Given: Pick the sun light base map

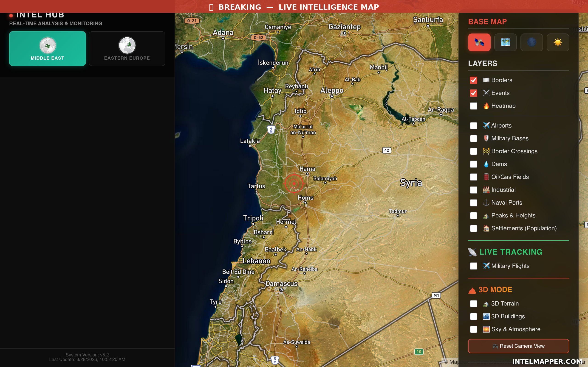Looking at the screenshot, I should tap(558, 42).
